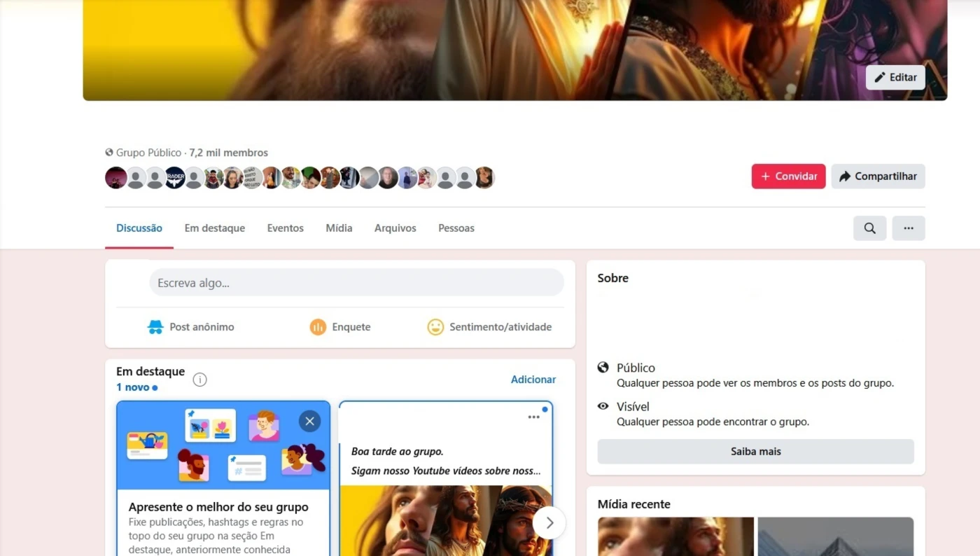Open the group search magnifier icon

pyautogui.click(x=869, y=228)
